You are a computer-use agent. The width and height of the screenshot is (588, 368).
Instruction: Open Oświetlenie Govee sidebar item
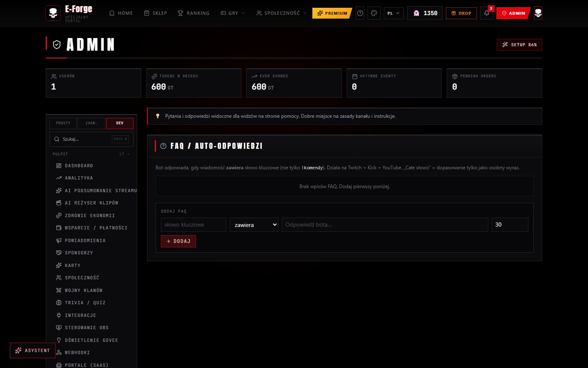92,340
